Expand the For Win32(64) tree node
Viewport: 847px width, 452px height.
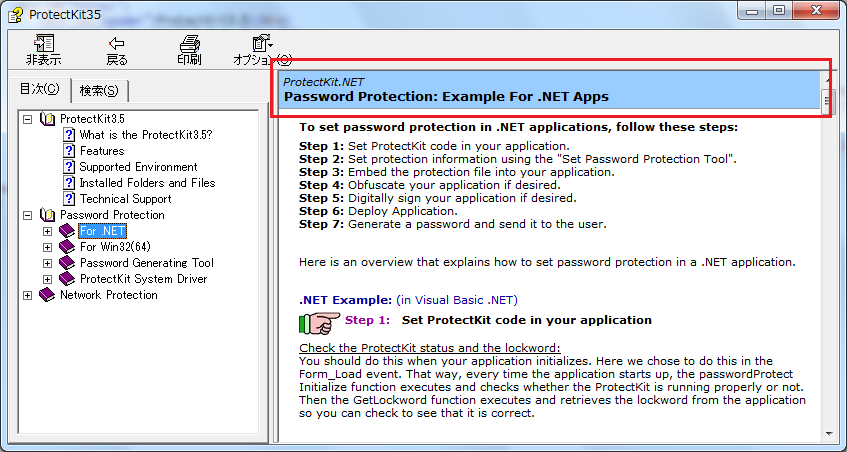click(x=48, y=247)
